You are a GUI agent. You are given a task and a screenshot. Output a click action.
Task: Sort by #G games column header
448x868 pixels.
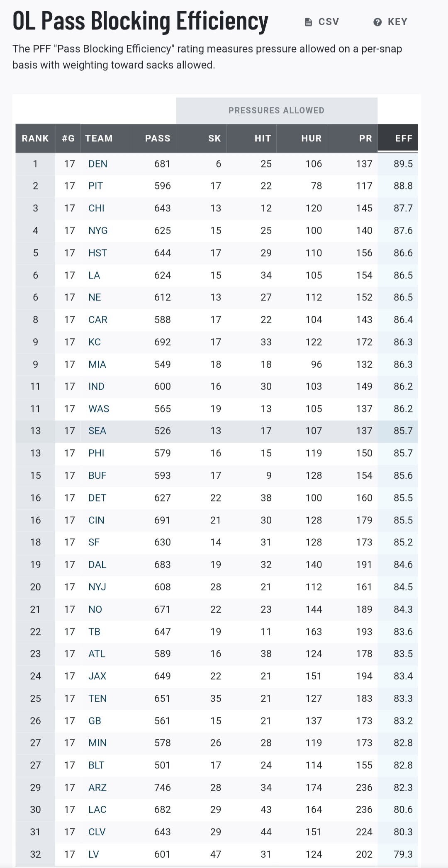point(68,138)
